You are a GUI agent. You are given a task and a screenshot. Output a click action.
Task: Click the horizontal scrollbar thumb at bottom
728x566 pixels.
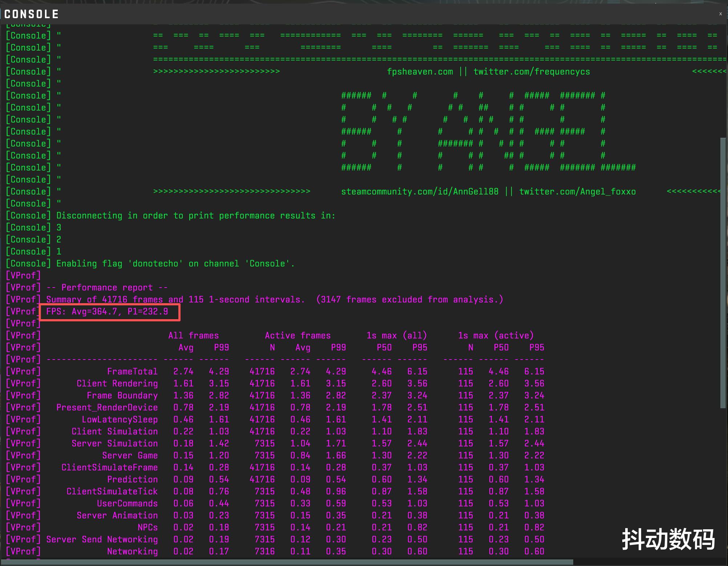287,562
